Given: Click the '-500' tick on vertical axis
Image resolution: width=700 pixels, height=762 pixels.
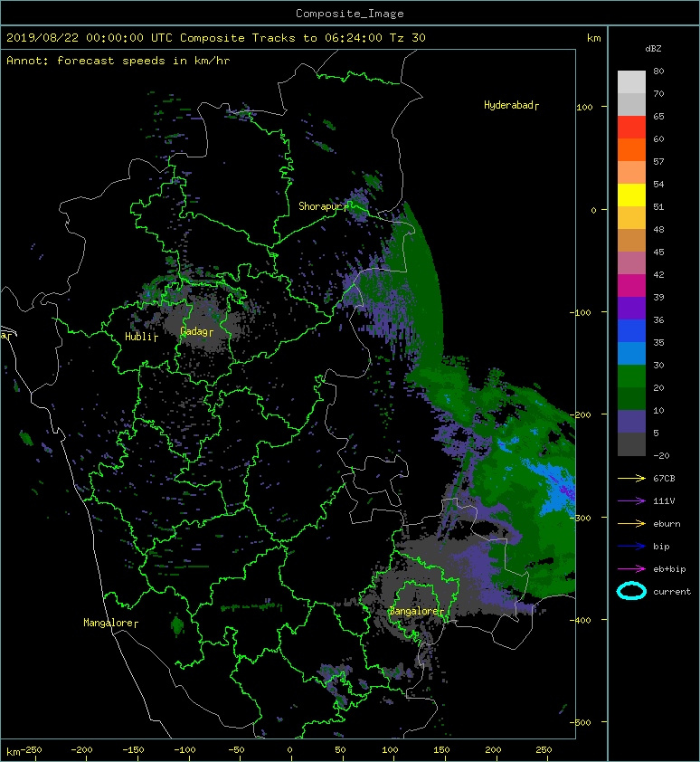Looking at the screenshot, I should (x=581, y=723).
